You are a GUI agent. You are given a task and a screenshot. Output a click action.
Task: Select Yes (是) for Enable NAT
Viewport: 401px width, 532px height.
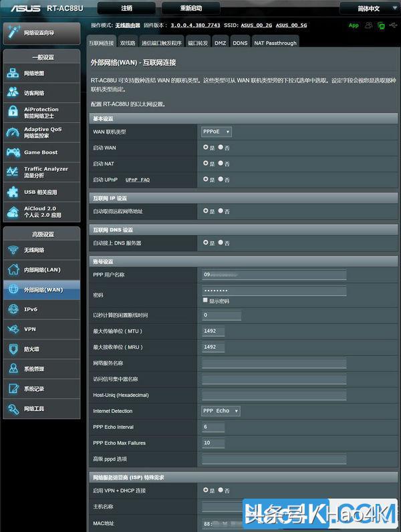206,163
